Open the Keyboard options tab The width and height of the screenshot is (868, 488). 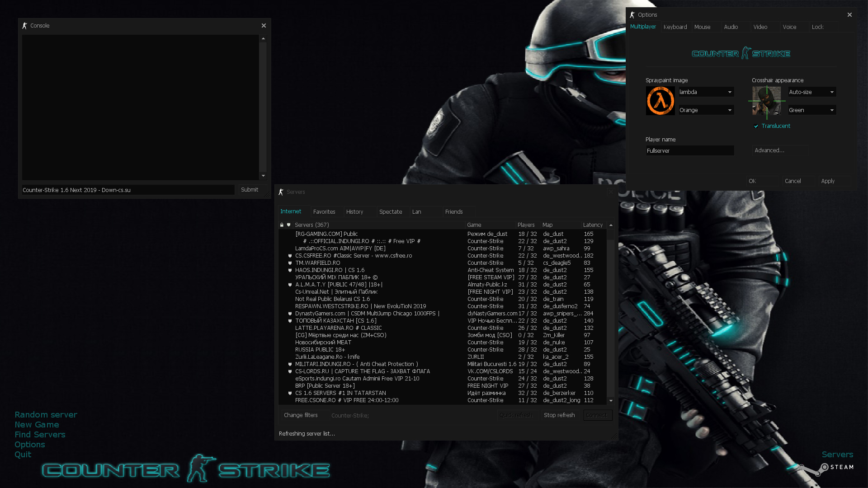point(675,27)
